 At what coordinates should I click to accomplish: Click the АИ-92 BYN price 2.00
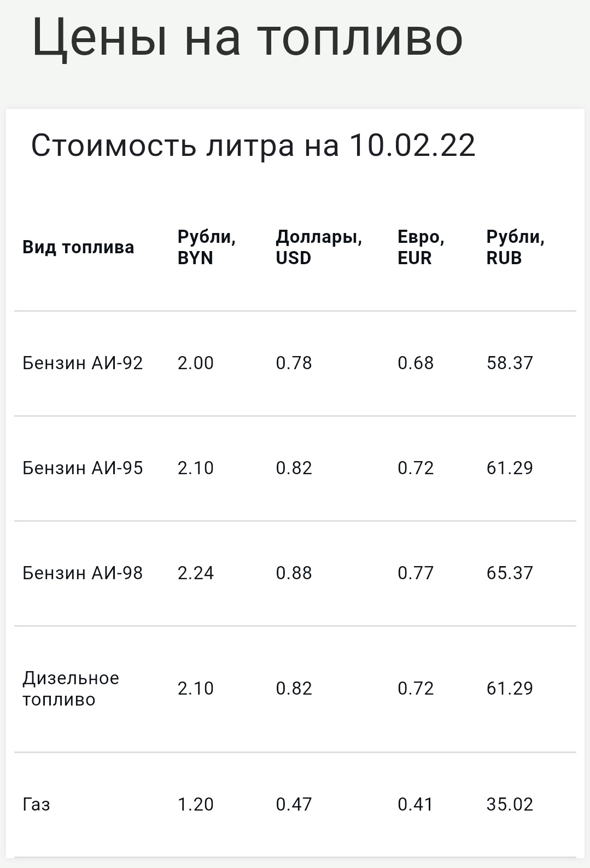[x=196, y=363]
